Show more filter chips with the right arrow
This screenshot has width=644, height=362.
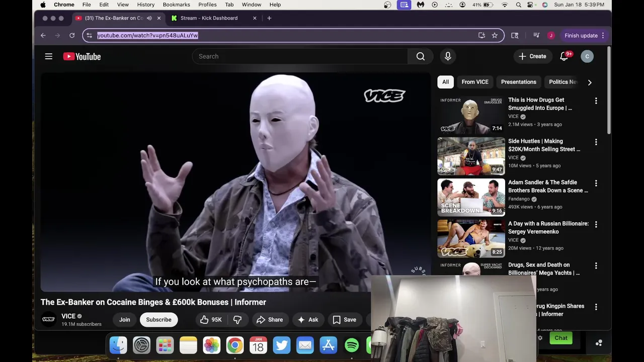(590, 82)
